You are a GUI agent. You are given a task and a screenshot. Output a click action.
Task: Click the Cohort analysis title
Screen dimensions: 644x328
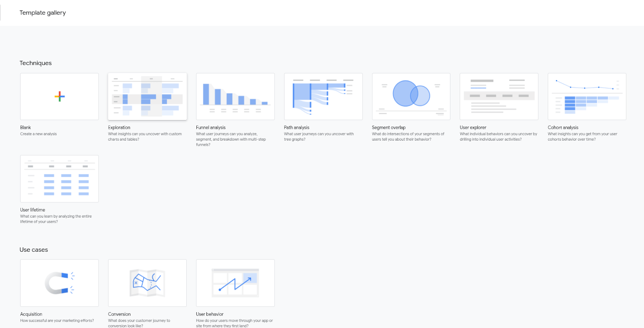point(563,127)
